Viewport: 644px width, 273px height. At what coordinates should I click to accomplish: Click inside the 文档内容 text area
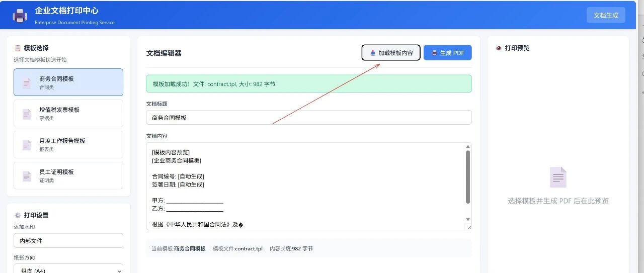pos(309,187)
